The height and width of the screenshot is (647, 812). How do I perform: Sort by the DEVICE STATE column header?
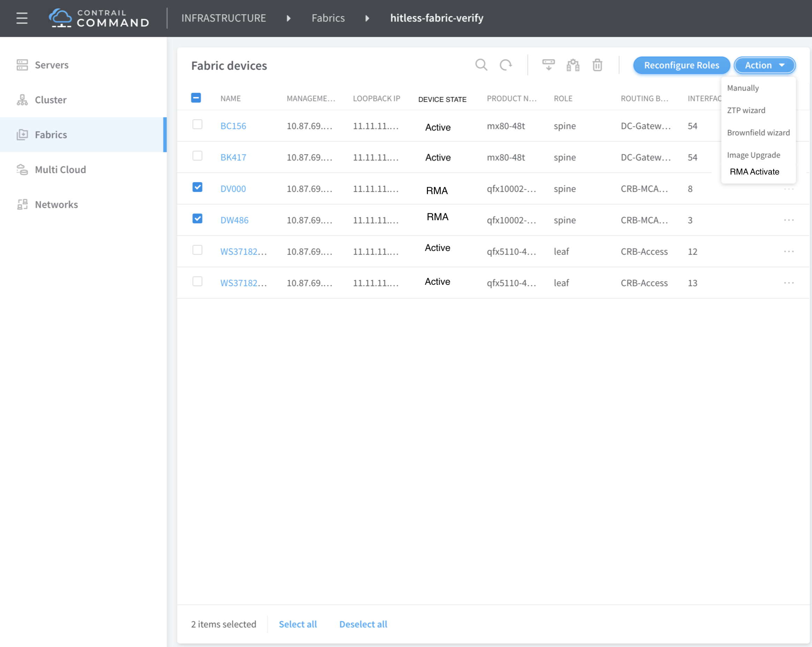pos(442,99)
